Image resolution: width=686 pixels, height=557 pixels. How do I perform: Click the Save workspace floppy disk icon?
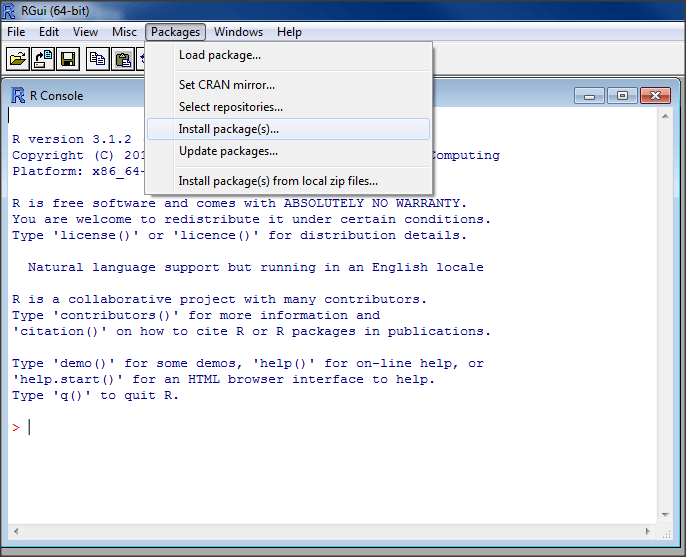[x=68, y=59]
